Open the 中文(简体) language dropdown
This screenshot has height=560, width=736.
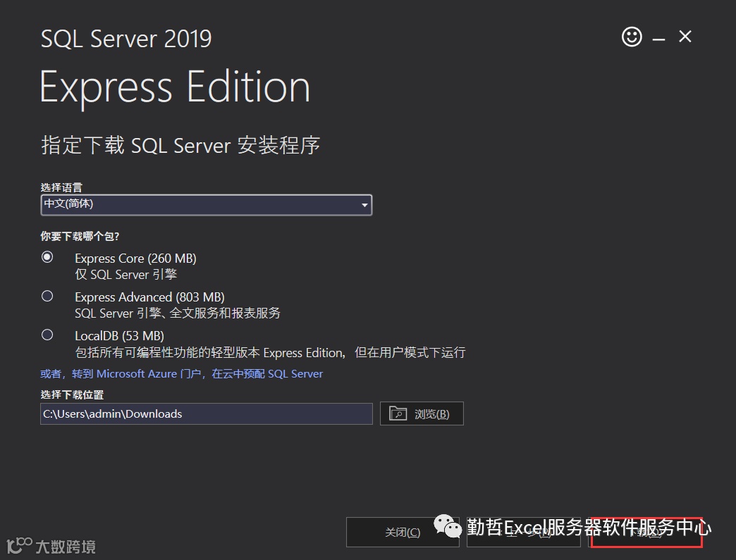(x=206, y=204)
